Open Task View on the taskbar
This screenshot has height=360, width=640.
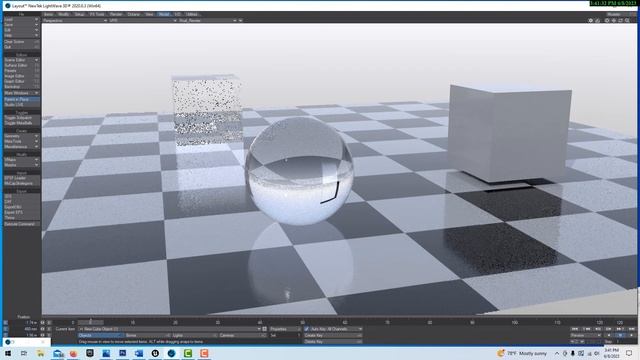(x=24, y=353)
